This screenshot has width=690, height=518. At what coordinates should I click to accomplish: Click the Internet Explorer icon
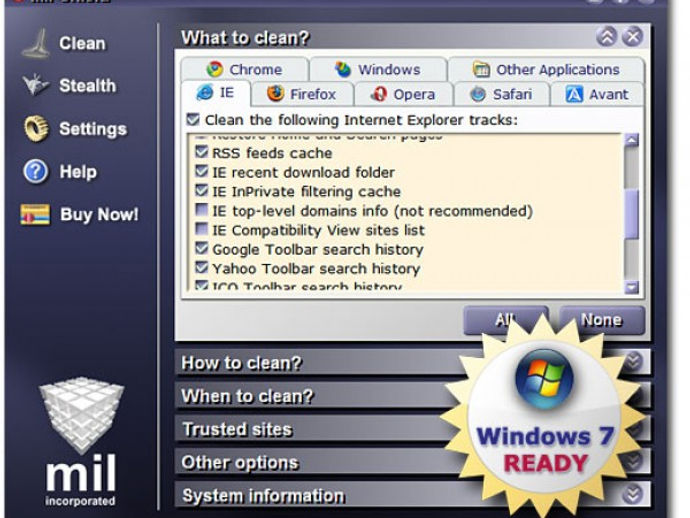(x=205, y=93)
